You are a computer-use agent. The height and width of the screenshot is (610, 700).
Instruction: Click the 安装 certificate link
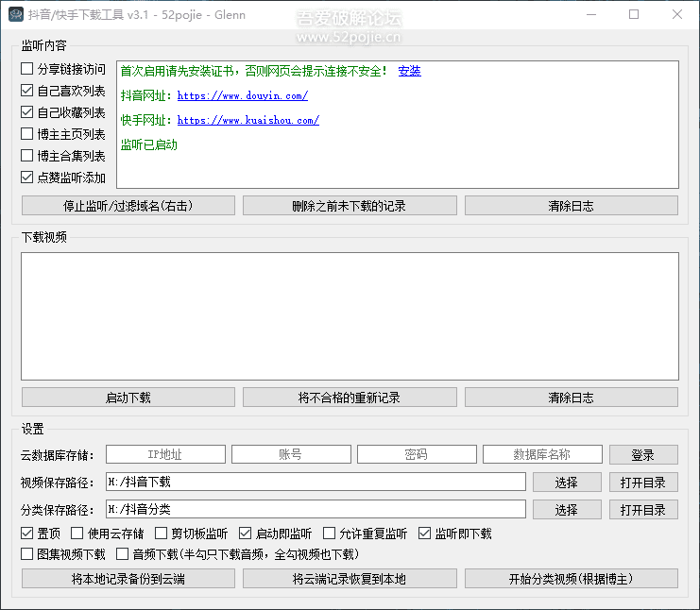point(409,71)
